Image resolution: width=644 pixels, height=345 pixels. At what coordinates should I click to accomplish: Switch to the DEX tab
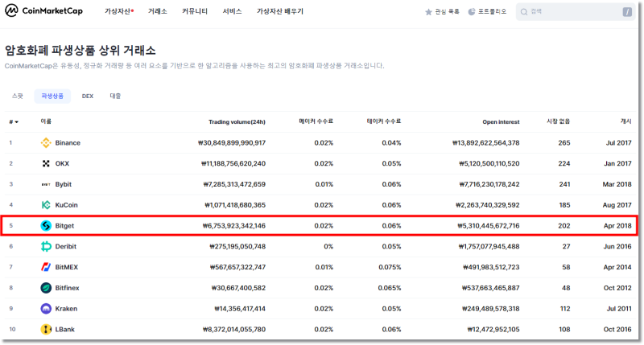pyautogui.click(x=88, y=96)
